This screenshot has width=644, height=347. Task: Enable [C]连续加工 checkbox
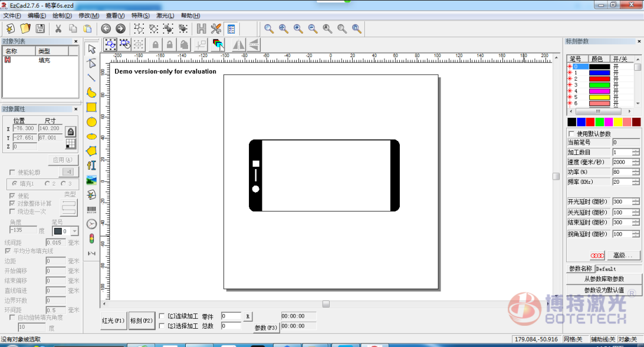[x=162, y=316]
